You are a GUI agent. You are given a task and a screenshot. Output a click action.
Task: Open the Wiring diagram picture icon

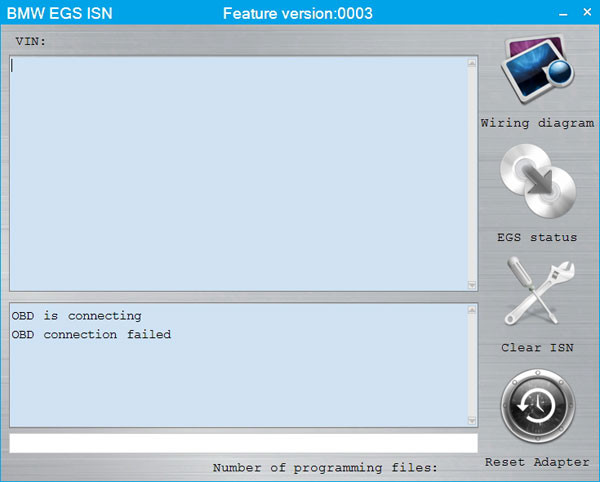[x=538, y=69]
